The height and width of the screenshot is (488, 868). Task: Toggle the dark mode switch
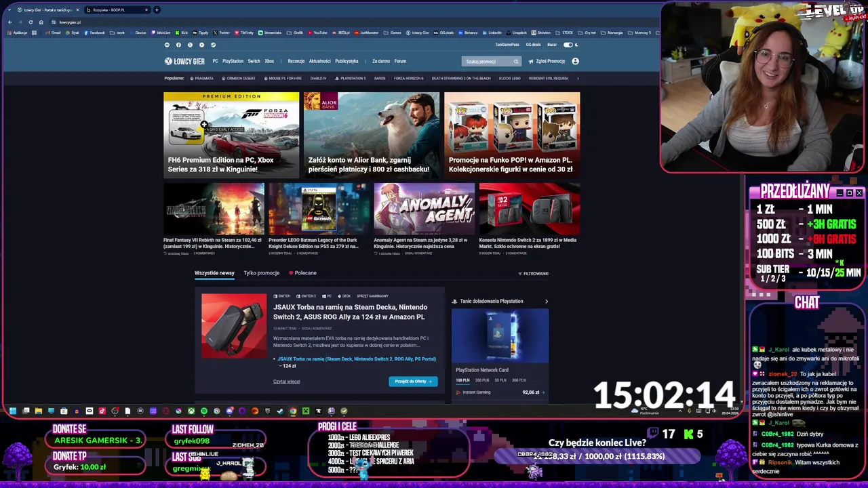[x=568, y=45]
